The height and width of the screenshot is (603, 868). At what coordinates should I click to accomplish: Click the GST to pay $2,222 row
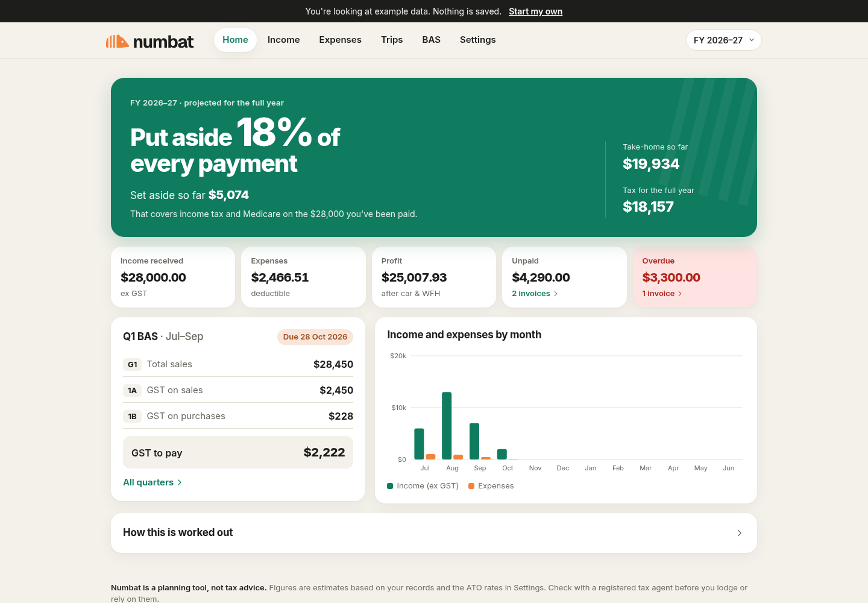238,452
